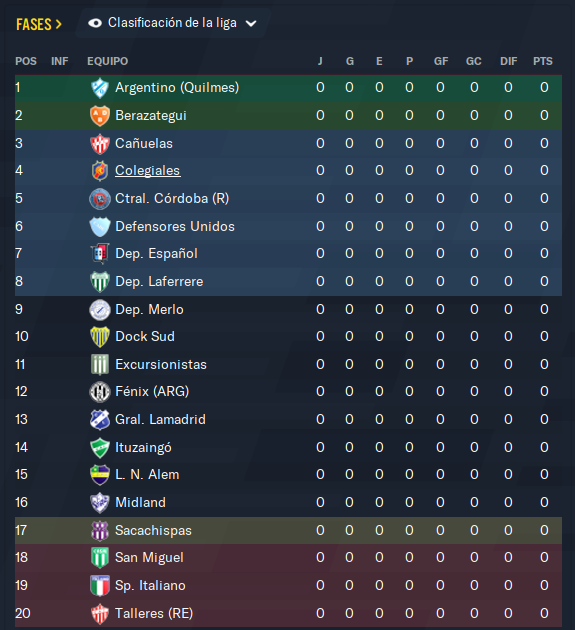Expand the FASES menu arrow
The height and width of the screenshot is (630, 575).
[x=59, y=25]
